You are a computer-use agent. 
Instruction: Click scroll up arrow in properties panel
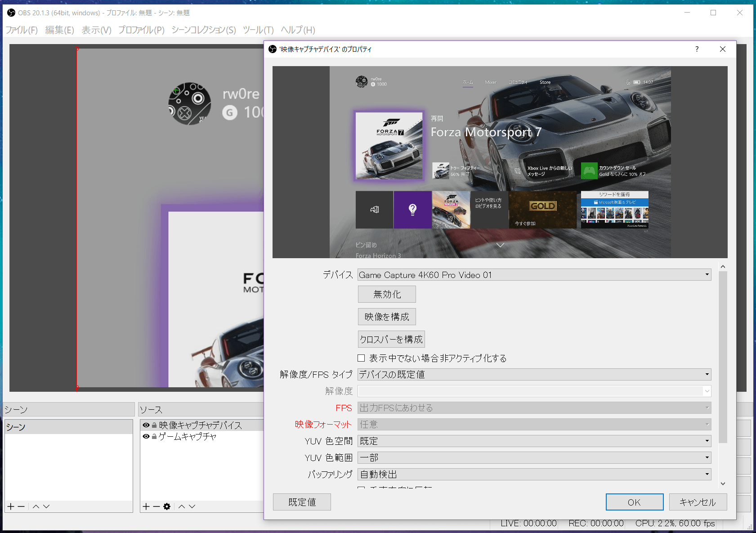coord(723,267)
